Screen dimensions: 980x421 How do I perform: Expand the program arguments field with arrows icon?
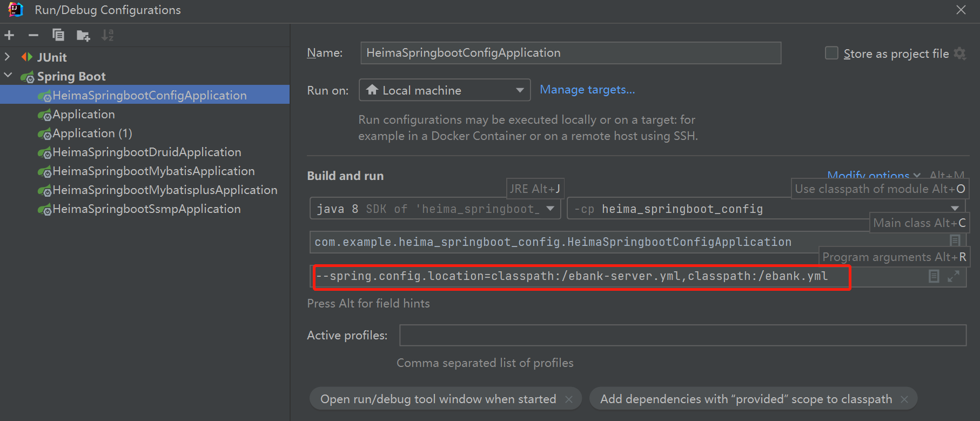coord(954,276)
